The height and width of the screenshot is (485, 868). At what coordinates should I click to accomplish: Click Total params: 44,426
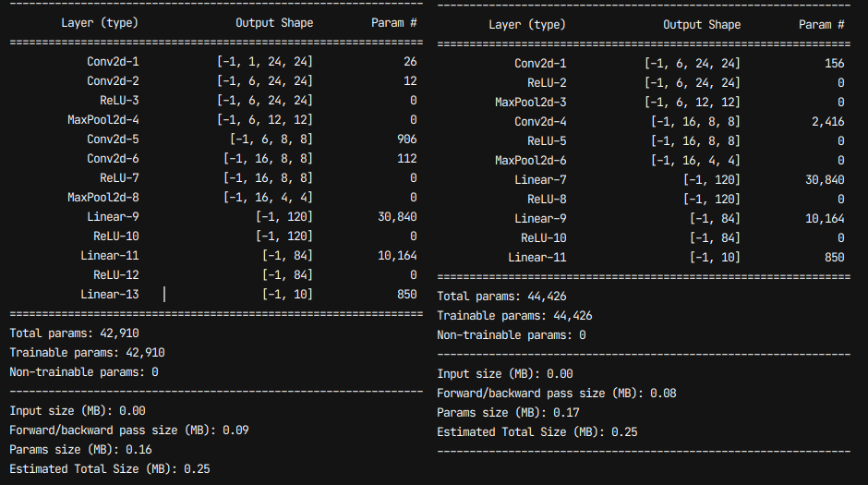pyautogui.click(x=501, y=297)
